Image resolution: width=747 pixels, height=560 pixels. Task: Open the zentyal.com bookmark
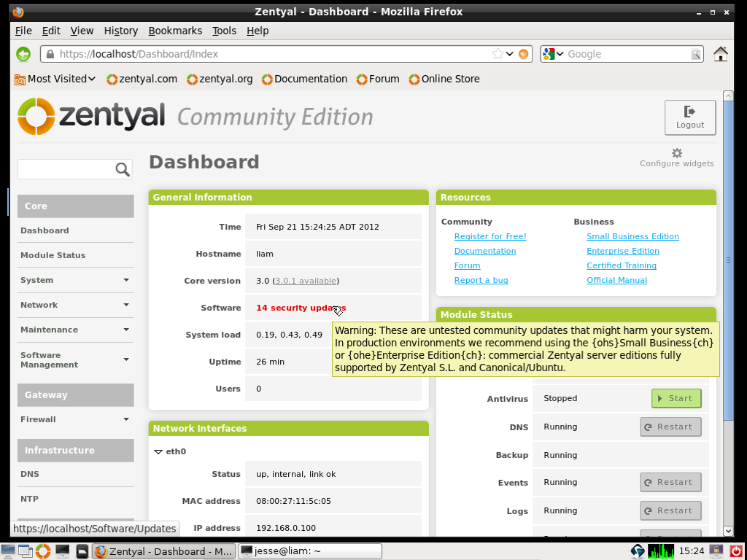[x=142, y=79]
